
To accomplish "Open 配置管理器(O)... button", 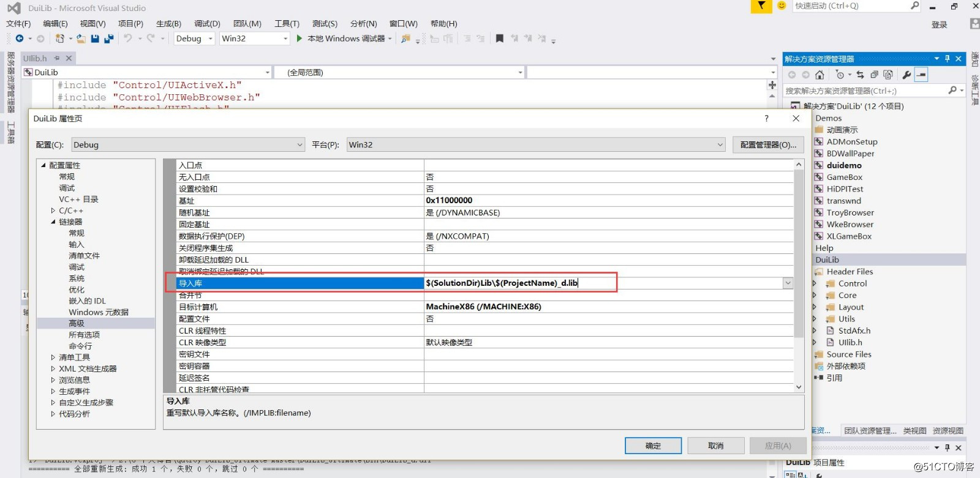I will click(768, 145).
